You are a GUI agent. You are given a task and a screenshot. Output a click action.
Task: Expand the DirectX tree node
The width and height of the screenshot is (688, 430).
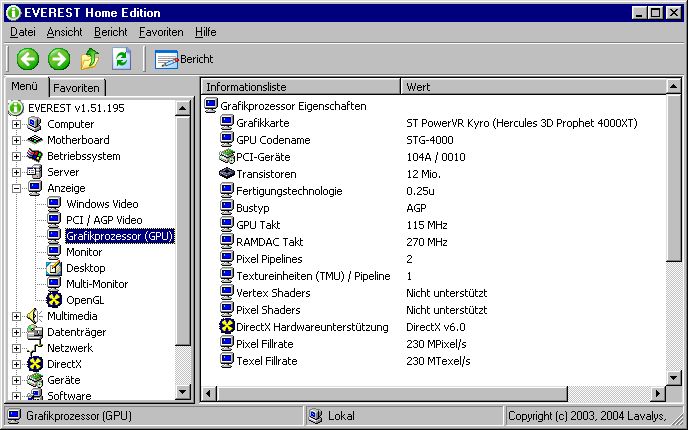tap(16, 364)
